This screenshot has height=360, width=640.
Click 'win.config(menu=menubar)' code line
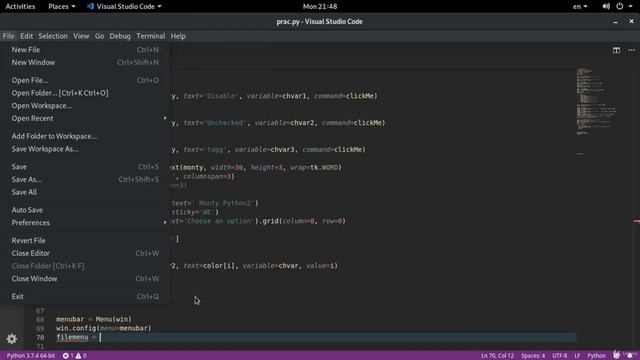[x=104, y=328]
